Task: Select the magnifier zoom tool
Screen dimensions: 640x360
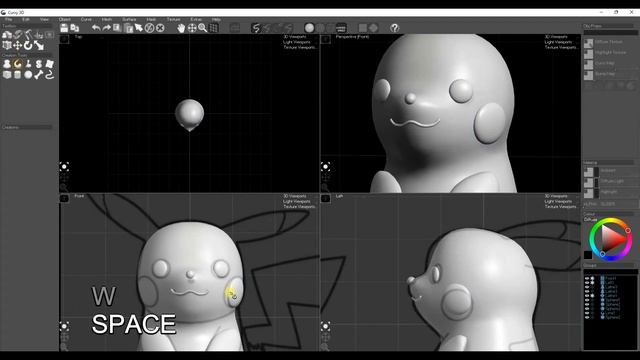Action: coord(202,28)
